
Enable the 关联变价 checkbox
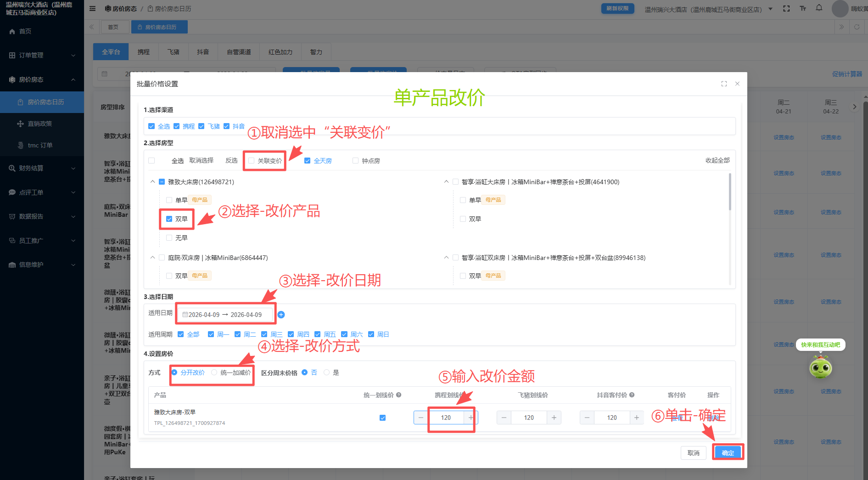[x=251, y=160]
